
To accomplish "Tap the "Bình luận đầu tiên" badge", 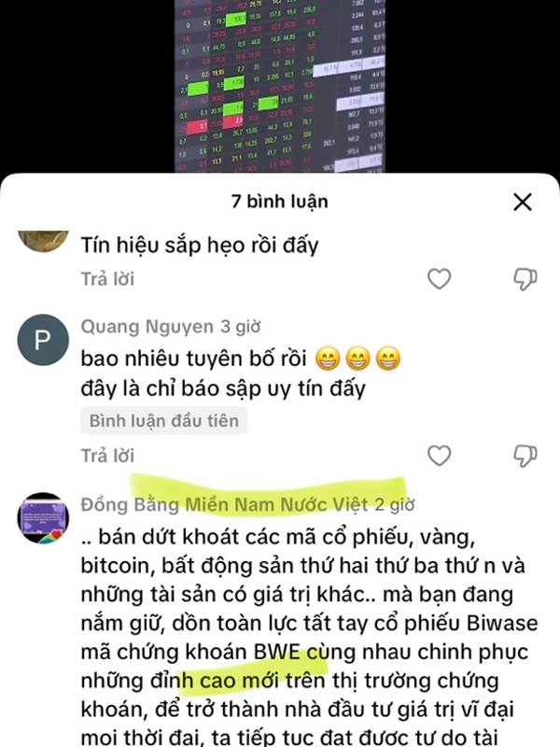I will pyautogui.click(x=164, y=421).
